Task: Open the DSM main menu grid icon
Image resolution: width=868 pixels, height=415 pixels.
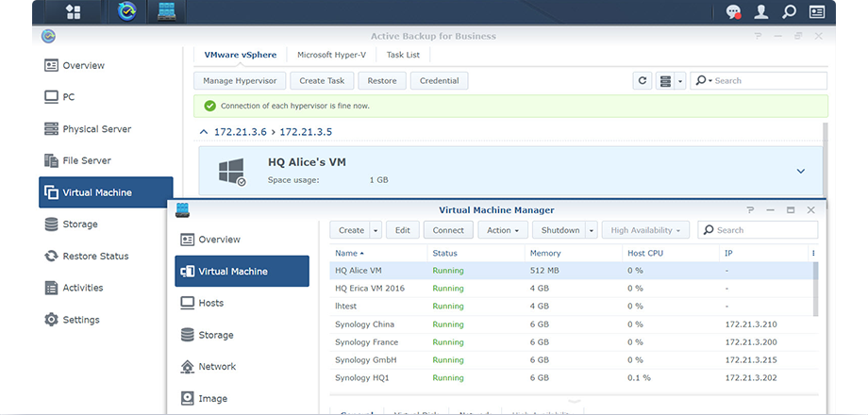Action: (73, 11)
